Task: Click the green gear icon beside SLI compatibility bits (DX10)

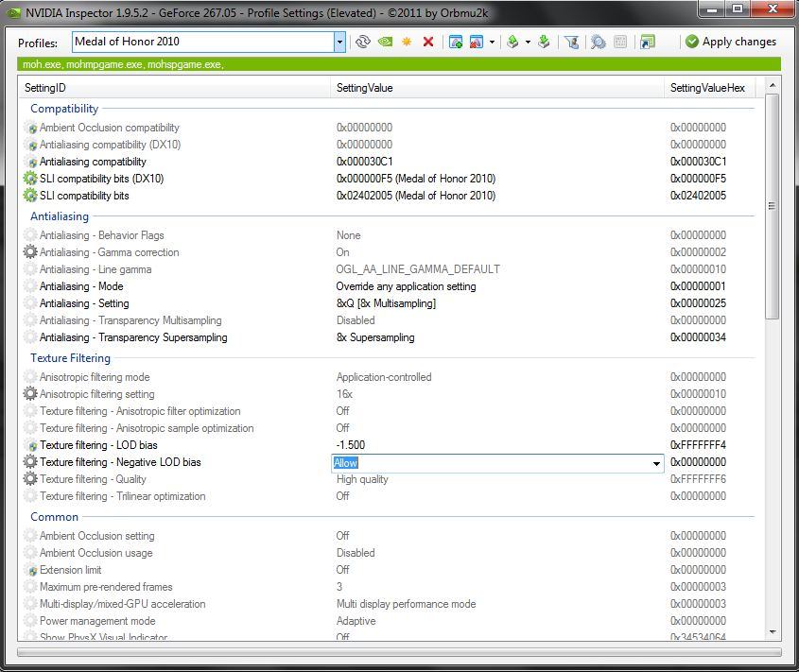Action: pyautogui.click(x=30, y=179)
